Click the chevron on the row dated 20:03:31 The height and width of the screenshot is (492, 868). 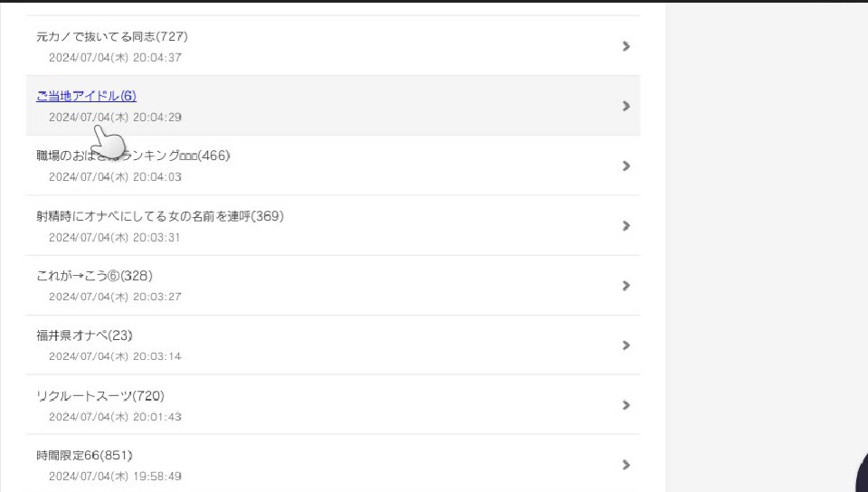(x=626, y=226)
